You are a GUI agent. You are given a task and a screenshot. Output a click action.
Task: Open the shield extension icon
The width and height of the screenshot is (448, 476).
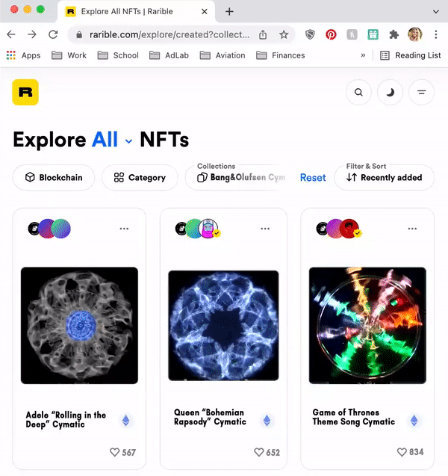[310, 34]
